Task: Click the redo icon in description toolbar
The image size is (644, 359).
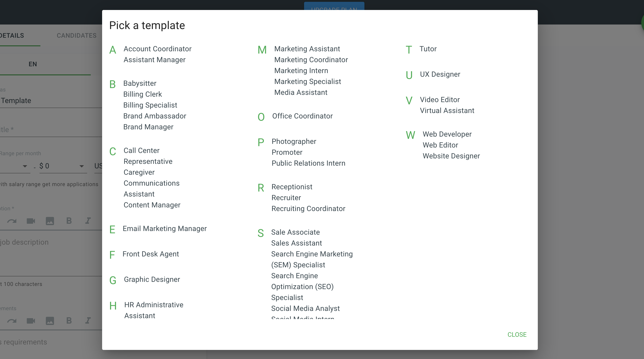Action: pyautogui.click(x=12, y=221)
